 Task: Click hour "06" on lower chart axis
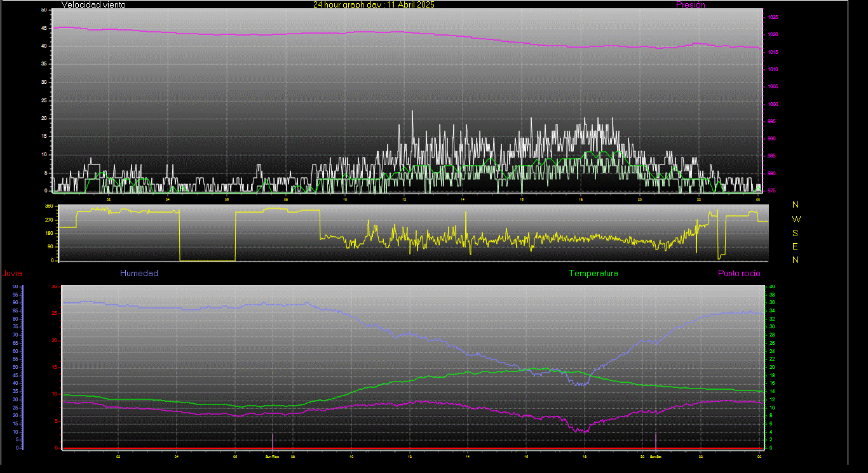click(235, 456)
